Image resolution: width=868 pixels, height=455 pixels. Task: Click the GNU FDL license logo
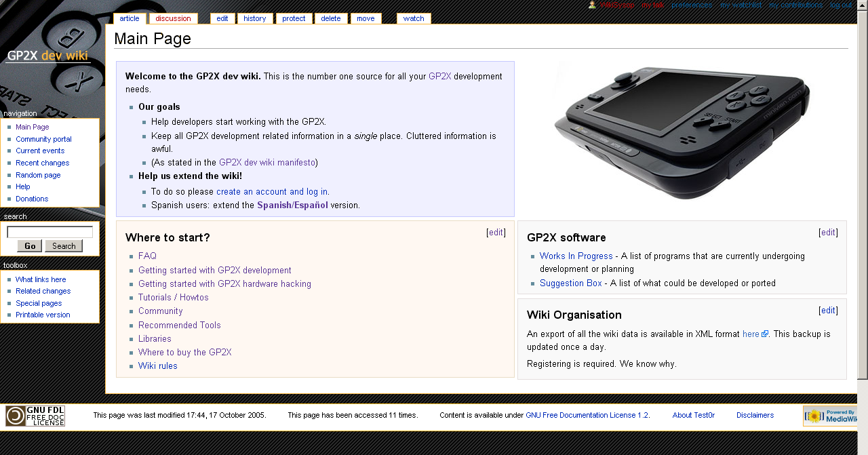click(x=35, y=416)
